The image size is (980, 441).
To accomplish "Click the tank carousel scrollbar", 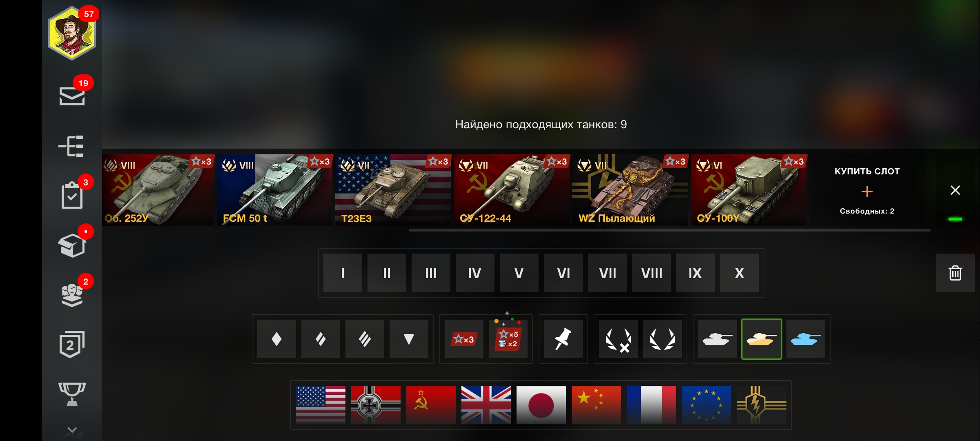I will [x=669, y=230].
